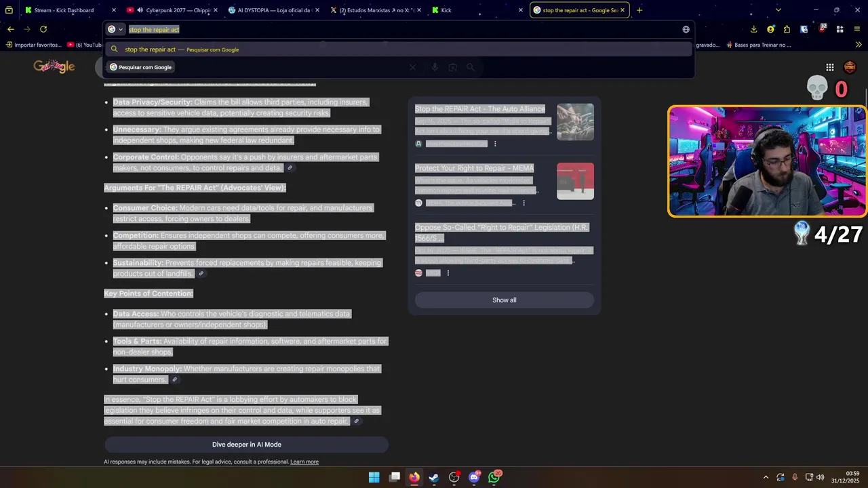
Task: Open source link after Corporate Control bullet
Action: [290, 168]
